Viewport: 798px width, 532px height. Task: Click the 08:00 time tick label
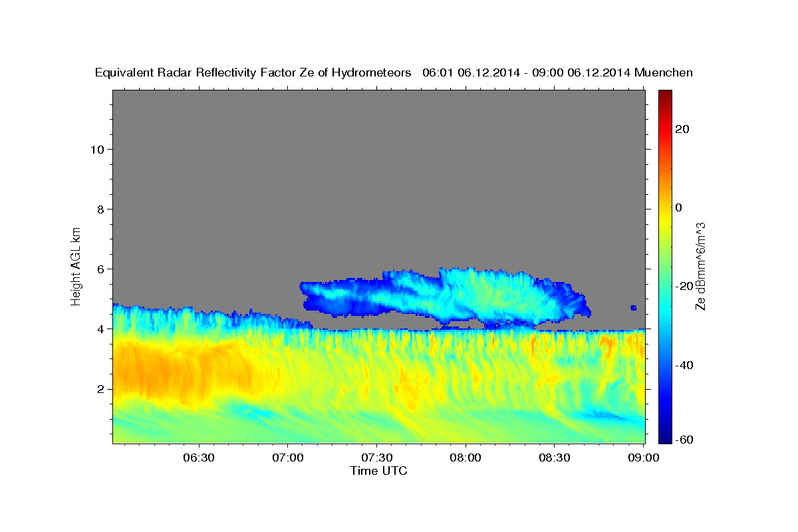click(x=465, y=458)
